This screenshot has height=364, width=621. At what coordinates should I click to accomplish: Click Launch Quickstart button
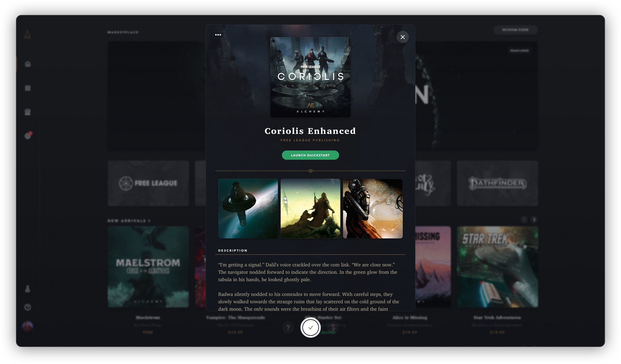[x=310, y=155]
